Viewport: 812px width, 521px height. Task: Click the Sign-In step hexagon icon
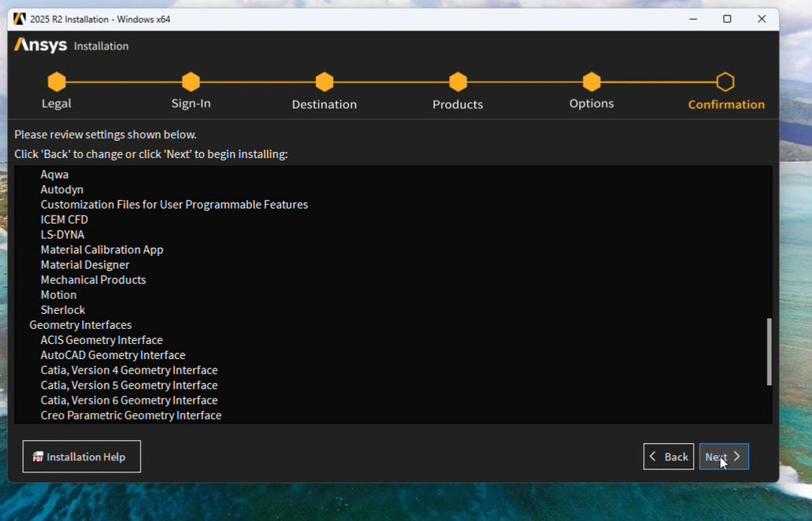[x=191, y=82]
